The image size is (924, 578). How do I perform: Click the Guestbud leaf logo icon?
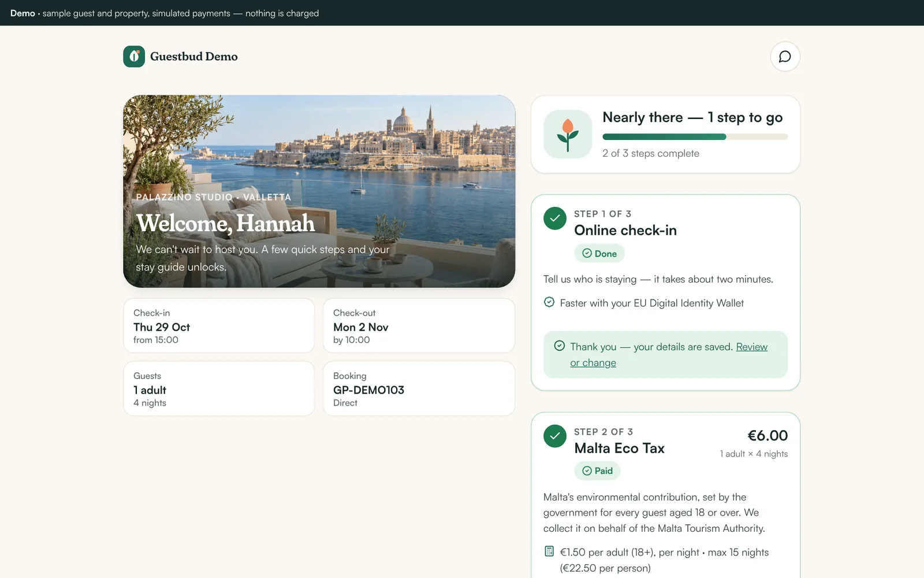click(x=134, y=57)
